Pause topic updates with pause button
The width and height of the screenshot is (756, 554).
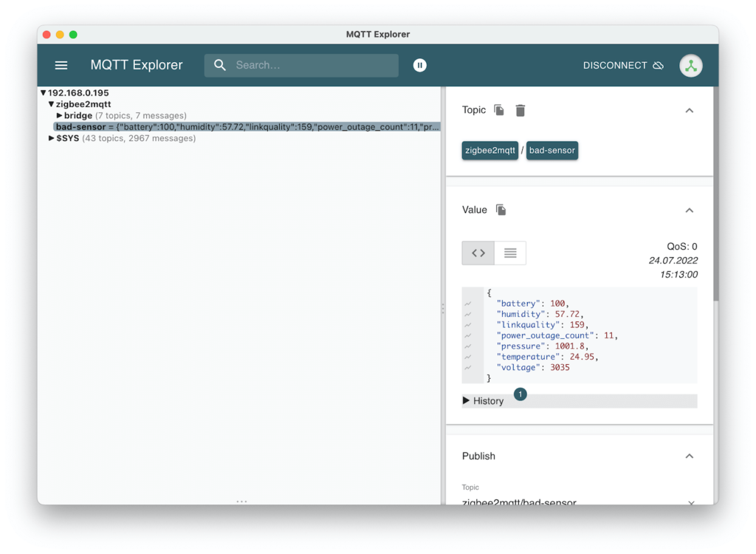(x=420, y=65)
